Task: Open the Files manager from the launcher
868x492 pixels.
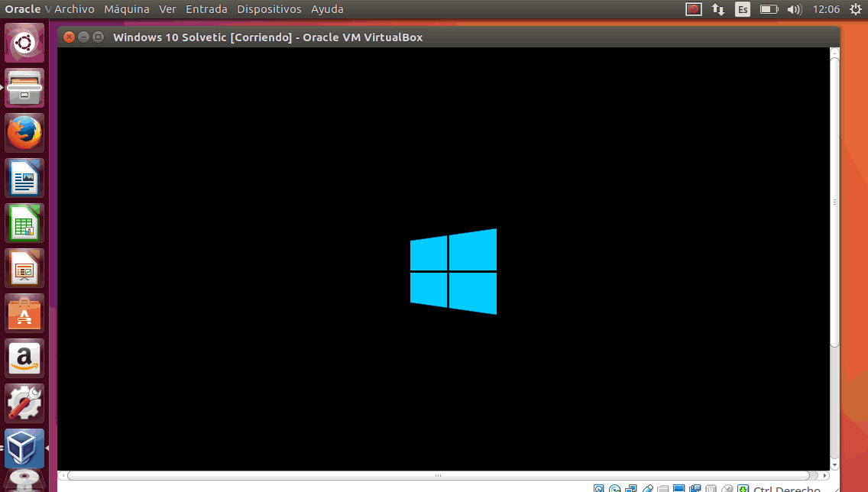Action: coord(24,88)
